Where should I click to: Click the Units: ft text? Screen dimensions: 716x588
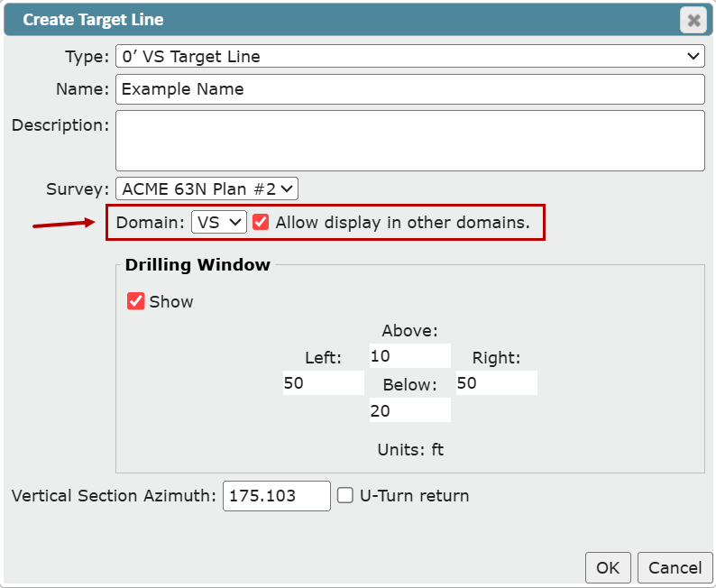tap(410, 450)
